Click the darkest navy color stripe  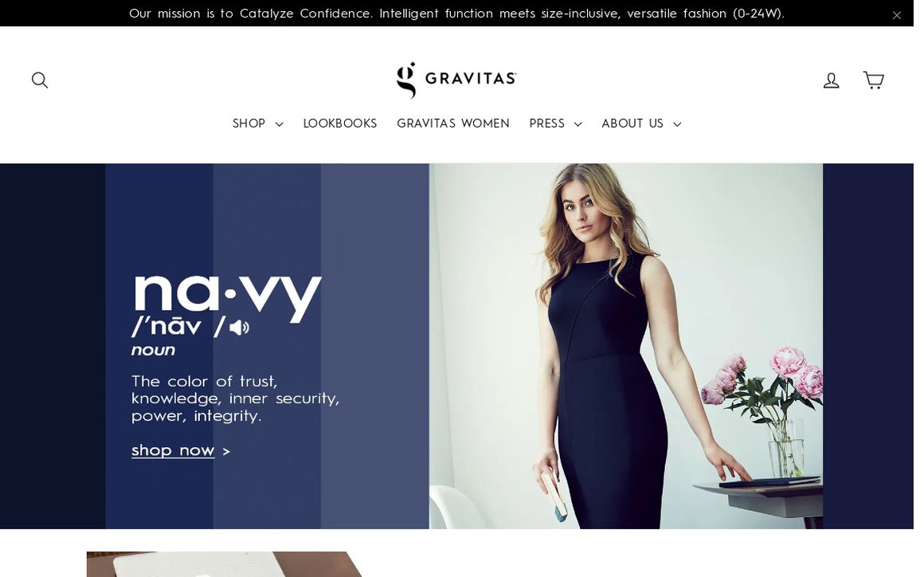click(x=53, y=346)
